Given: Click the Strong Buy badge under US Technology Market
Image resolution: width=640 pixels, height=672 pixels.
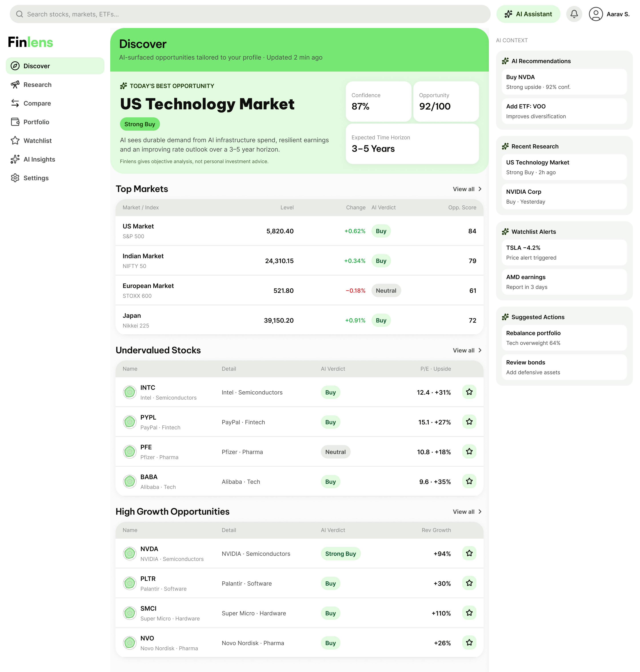Looking at the screenshot, I should [140, 124].
